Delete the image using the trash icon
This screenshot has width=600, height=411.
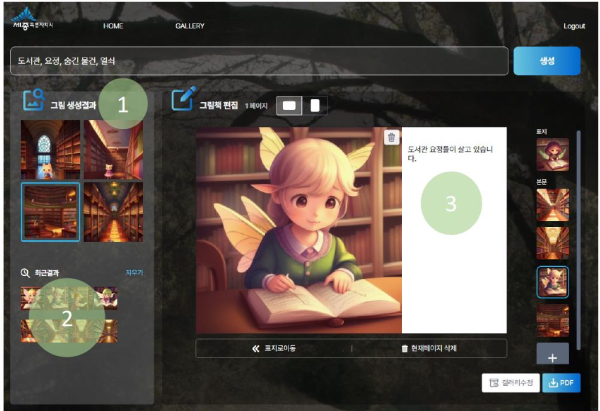391,137
